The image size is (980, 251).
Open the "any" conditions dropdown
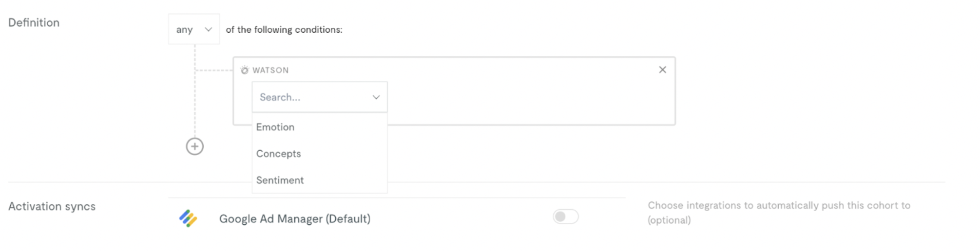pos(194,29)
